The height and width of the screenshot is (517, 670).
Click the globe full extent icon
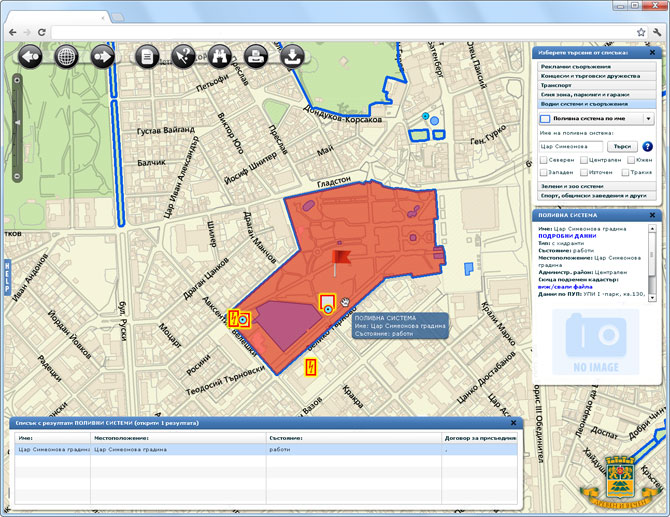point(66,56)
